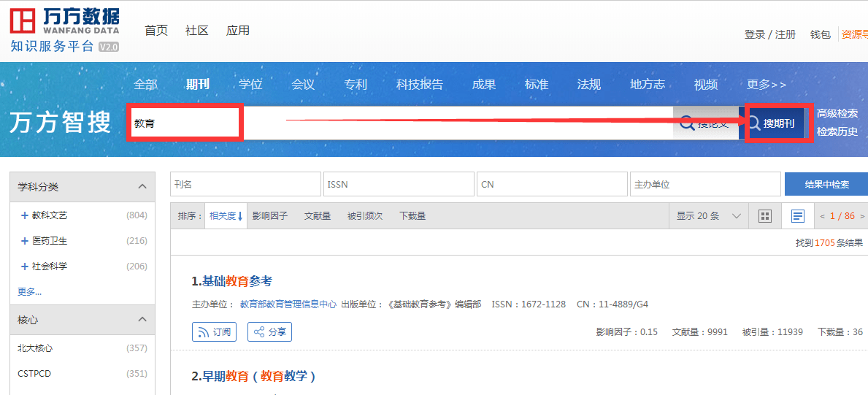Select the 专利 tab
Screen dimensions: 868x395
point(356,84)
